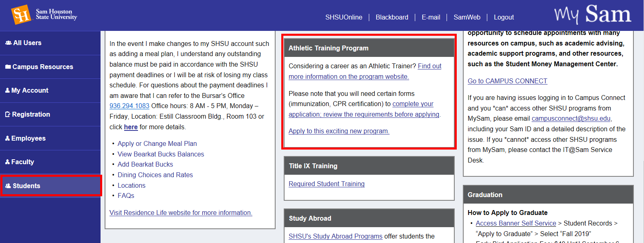The image size is (644, 243).
Task: Click the Add Bearkat Bucks link
Action: 145,164
